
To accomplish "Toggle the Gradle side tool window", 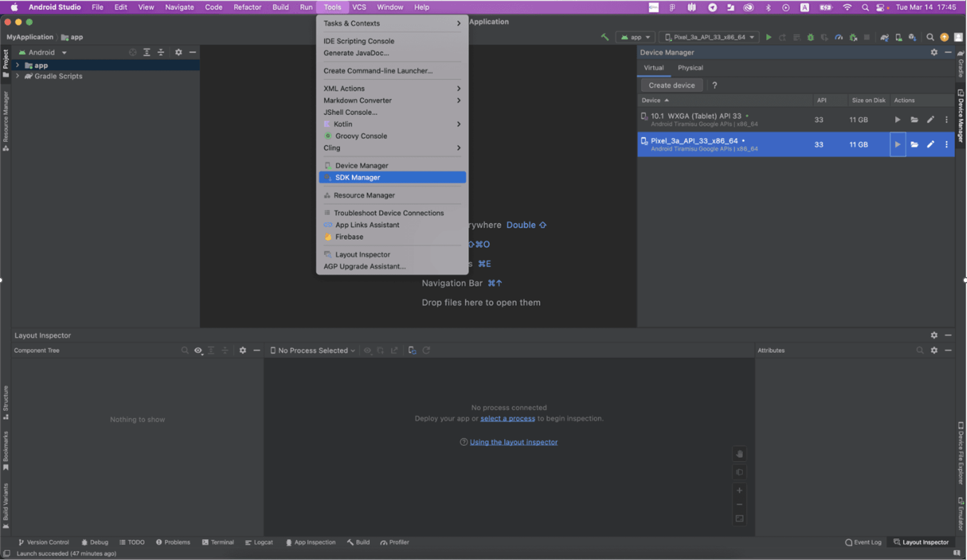I will [961, 63].
